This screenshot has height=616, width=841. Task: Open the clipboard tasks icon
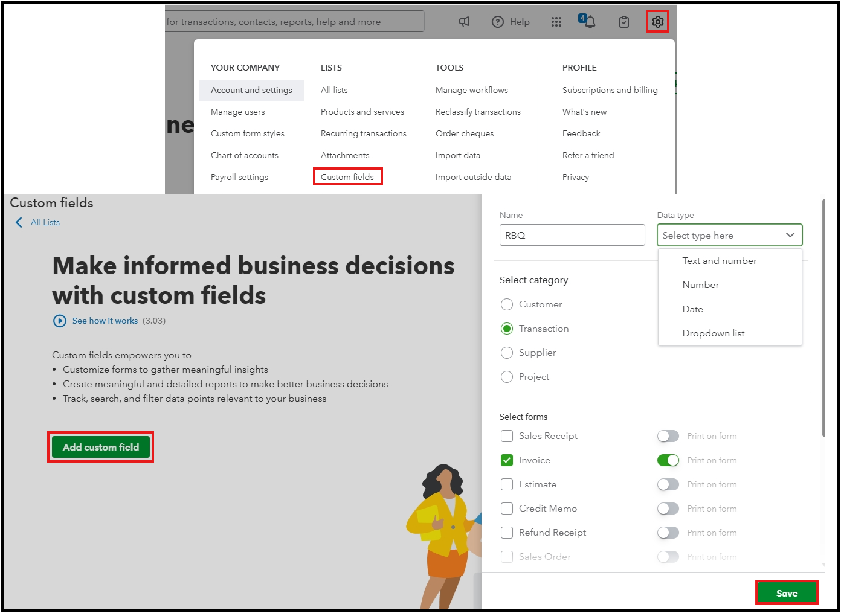(624, 22)
